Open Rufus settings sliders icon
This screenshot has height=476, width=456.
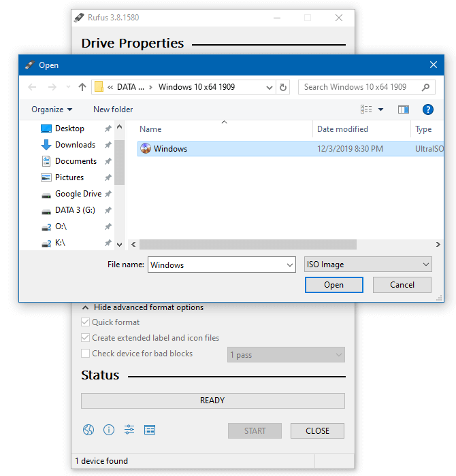129,430
